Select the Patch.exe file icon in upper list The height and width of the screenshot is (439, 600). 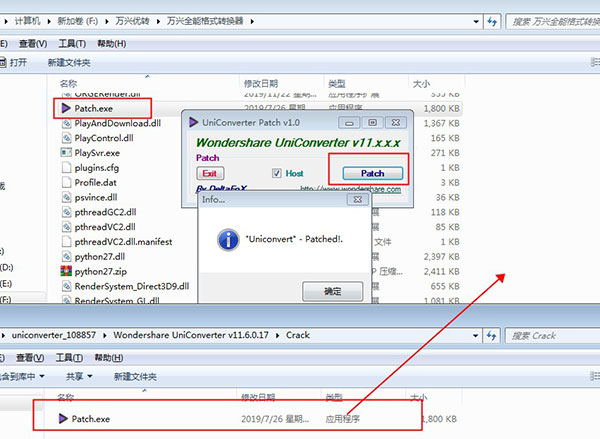pyautogui.click(x=66, y=106)
